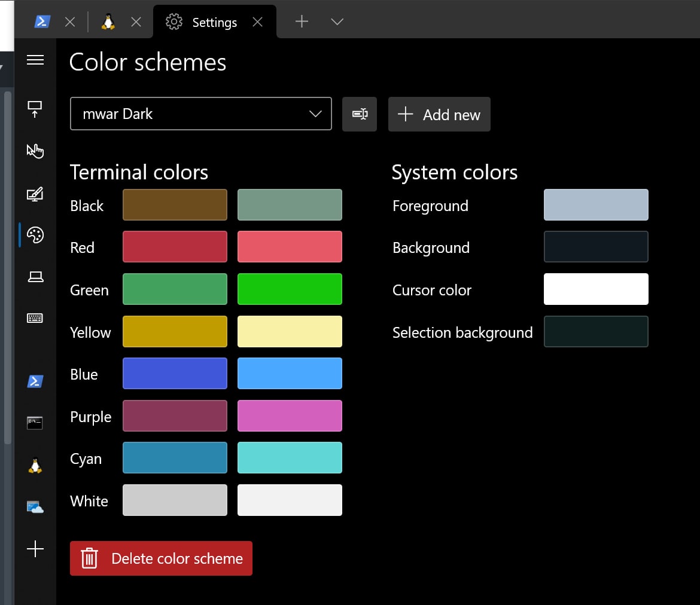Open the hamburger navigation menu
The width and height of the screenshot is (700, 605).
coord(35,60)
